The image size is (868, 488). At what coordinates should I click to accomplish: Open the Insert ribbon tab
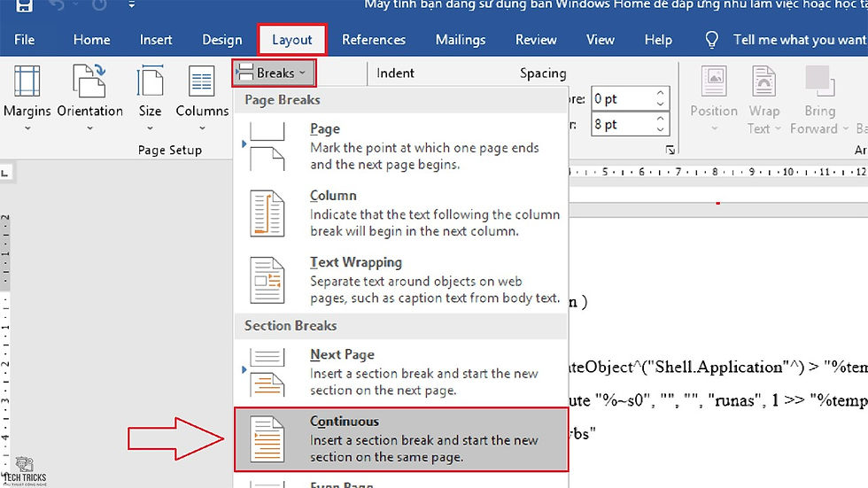click(156, 40)
